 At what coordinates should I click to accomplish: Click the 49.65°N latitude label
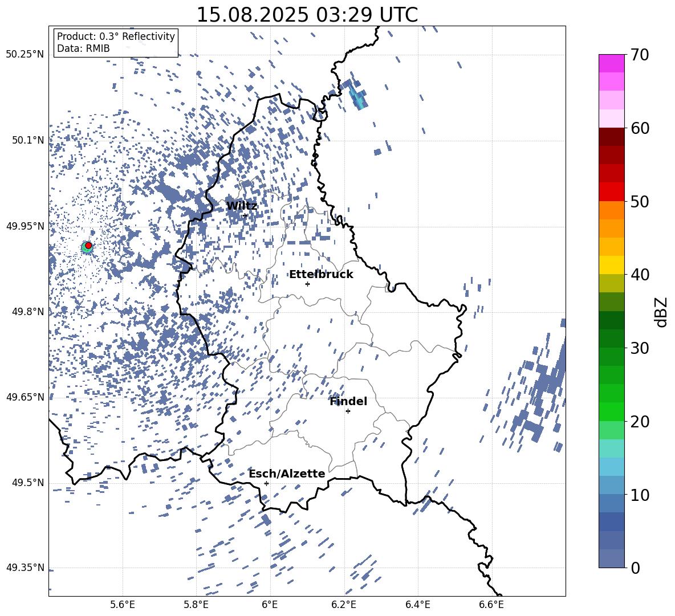[x=25, y=397]
